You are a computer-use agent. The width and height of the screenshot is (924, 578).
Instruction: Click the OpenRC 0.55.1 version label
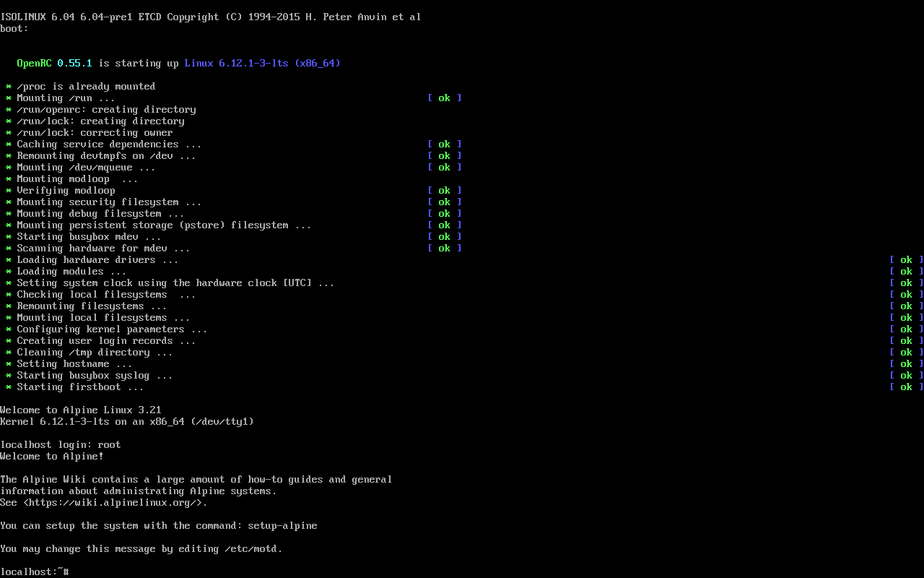(x=55, y=63)
